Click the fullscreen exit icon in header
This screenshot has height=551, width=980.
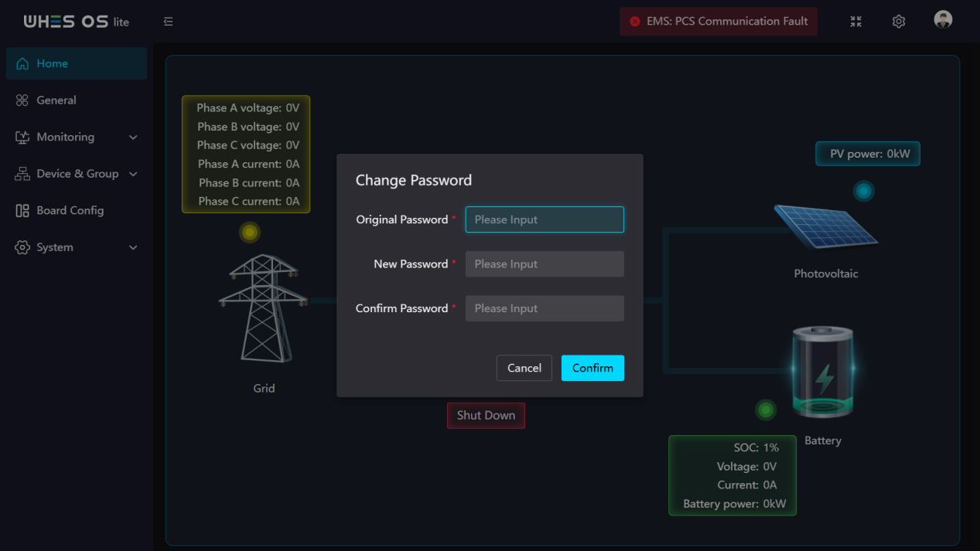coord(855,22)
